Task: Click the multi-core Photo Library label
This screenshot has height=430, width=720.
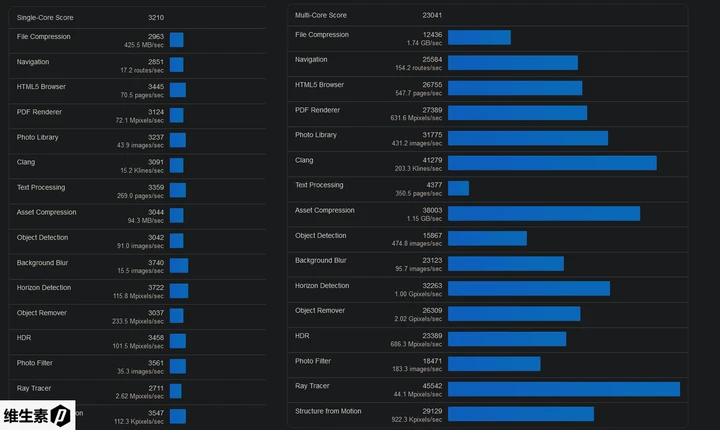Action: 315,135
